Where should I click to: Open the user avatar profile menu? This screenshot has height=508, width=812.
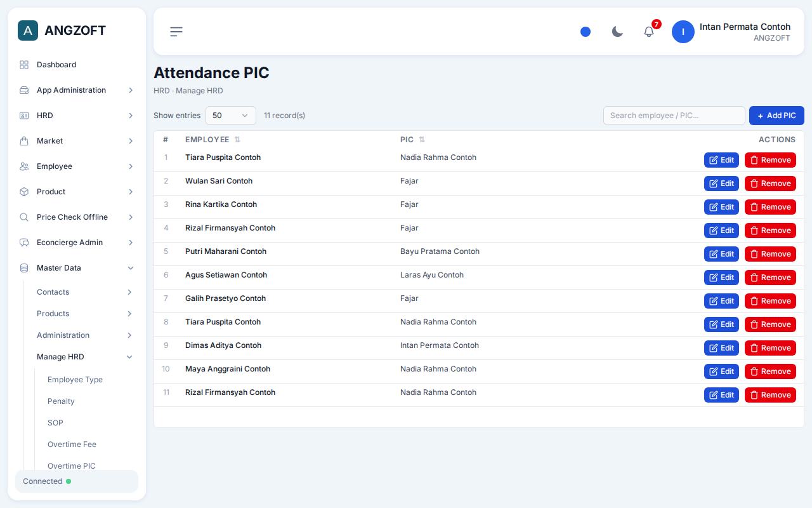point(683,32)
